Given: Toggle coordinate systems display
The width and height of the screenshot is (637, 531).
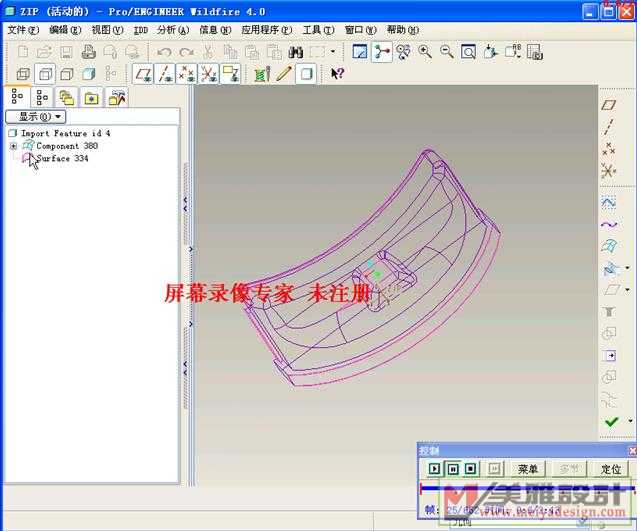Looking at the screenshot, I should [x=208, y=74].
